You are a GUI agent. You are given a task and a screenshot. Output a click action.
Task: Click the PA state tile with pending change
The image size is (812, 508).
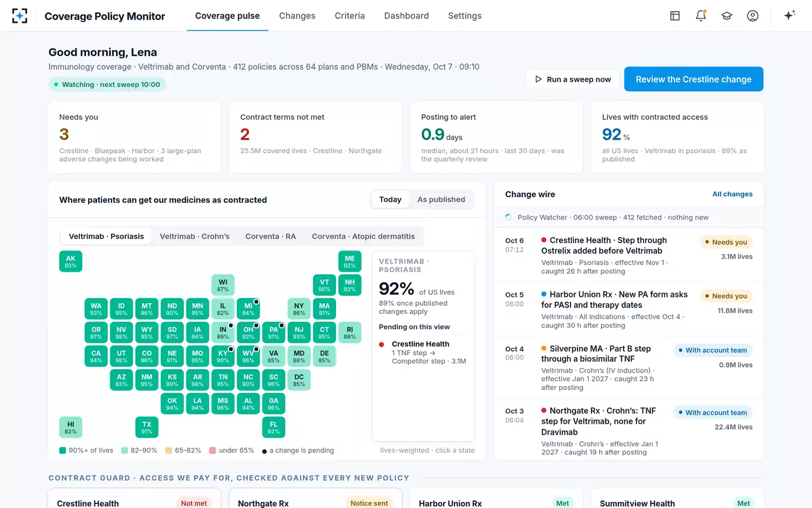click(273, 332)
